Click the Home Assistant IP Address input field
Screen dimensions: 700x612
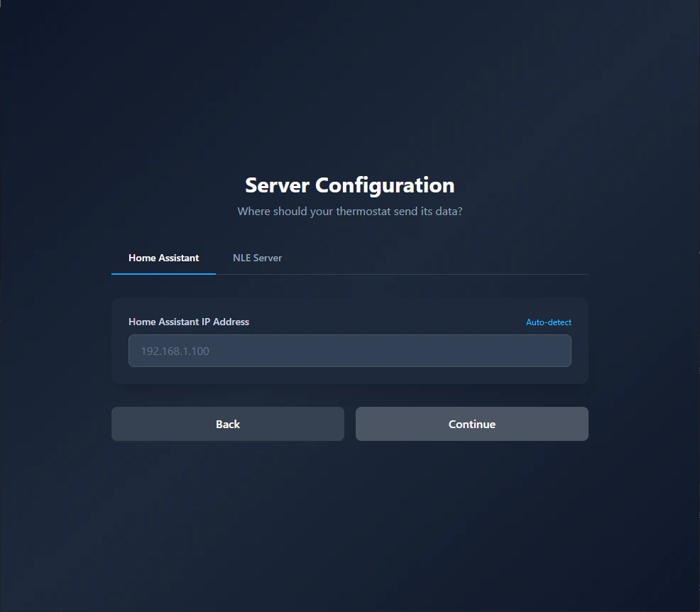click(349, 350)
